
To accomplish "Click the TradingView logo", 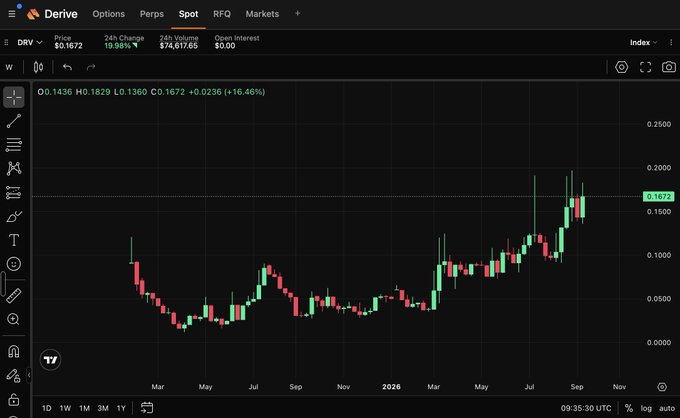I will tap(50, 360).
